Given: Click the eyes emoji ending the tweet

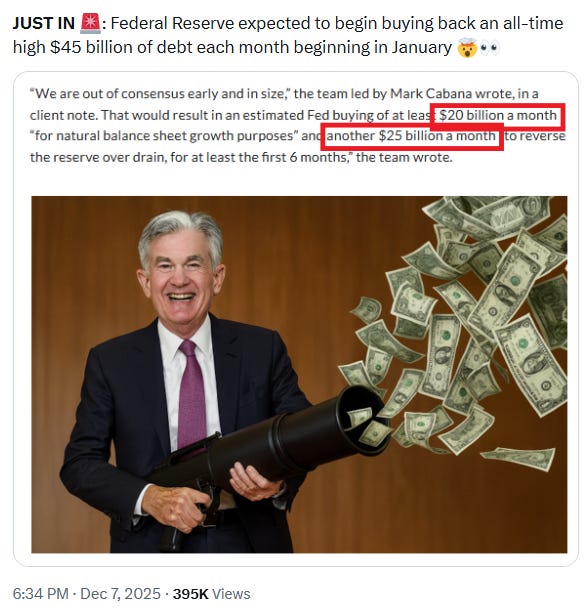Looking at the screenshot, I should point(489,48).
